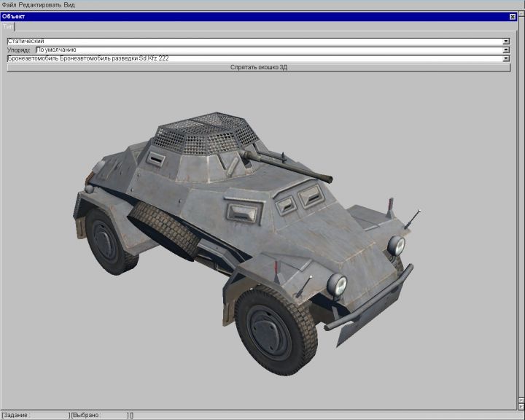Expand the По умолчанию dropdown arrow
Viewport: 525px width, 420px height.
(505, 50)
